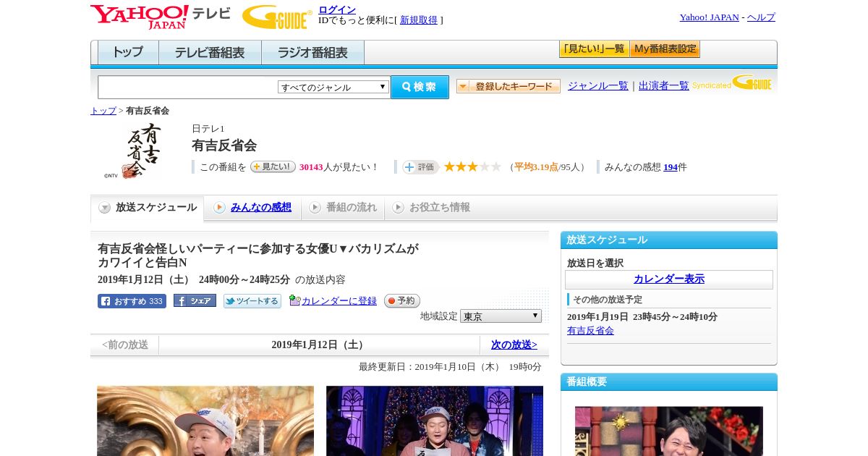
Task: Start search with the 検索 button
Action: coord(420,87)
